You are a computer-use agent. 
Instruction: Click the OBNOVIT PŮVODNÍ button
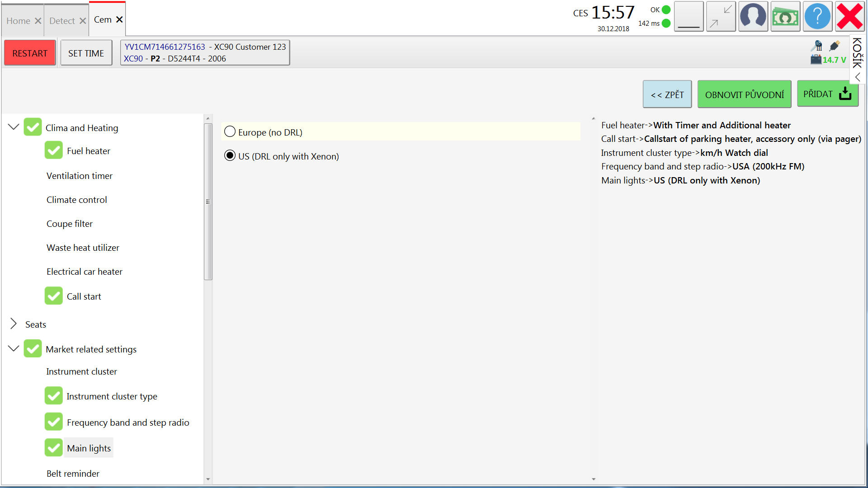744,94
